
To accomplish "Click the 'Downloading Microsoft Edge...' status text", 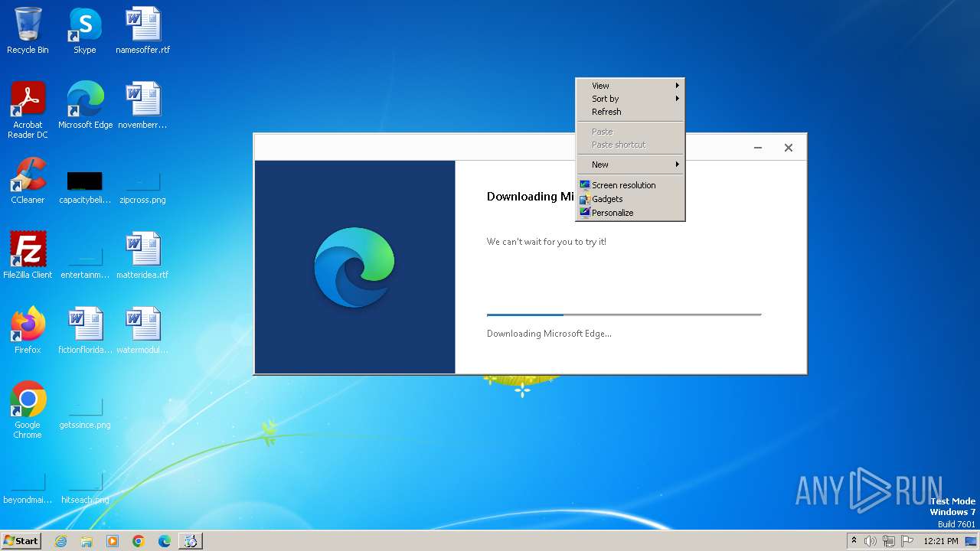I will [549, 334].
